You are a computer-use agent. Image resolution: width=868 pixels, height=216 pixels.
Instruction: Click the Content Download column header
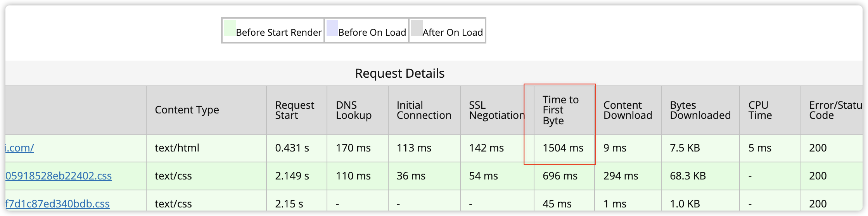pos(628,110)
